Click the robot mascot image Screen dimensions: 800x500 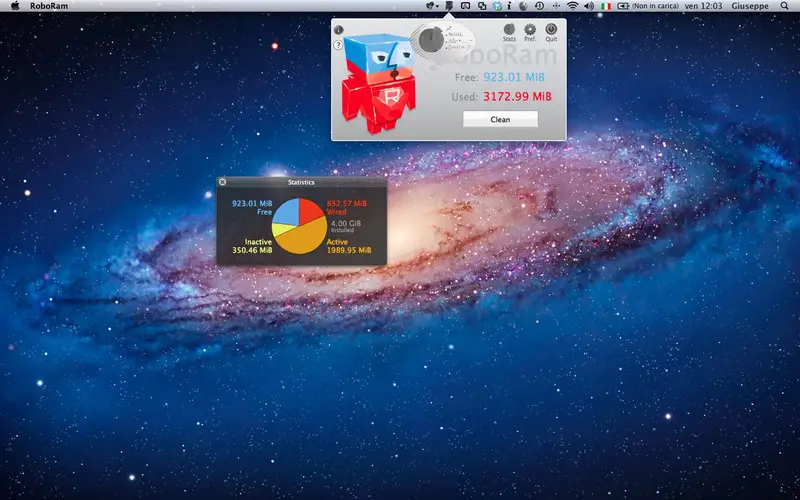point(379,83)
